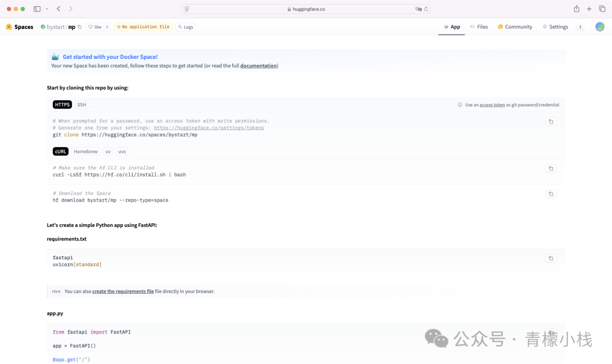Viewport: 612px width, 364px height.
Task: Toggle the Safari sidebar icon
Action: click(x=37, y=9)
